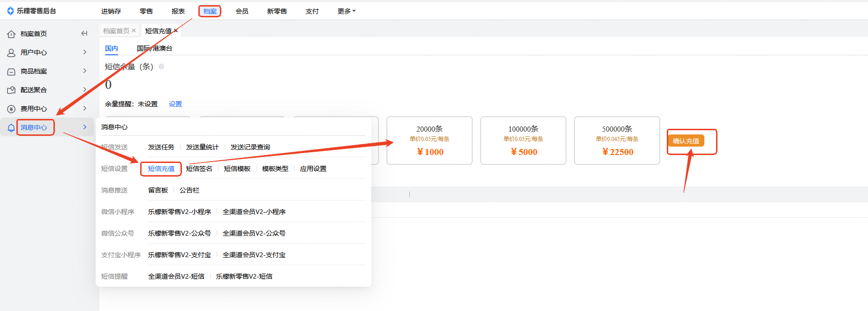Open 全渠道会员V2-支付宝 link
Viewport: 868px width, 311px height.
(254, 255)
